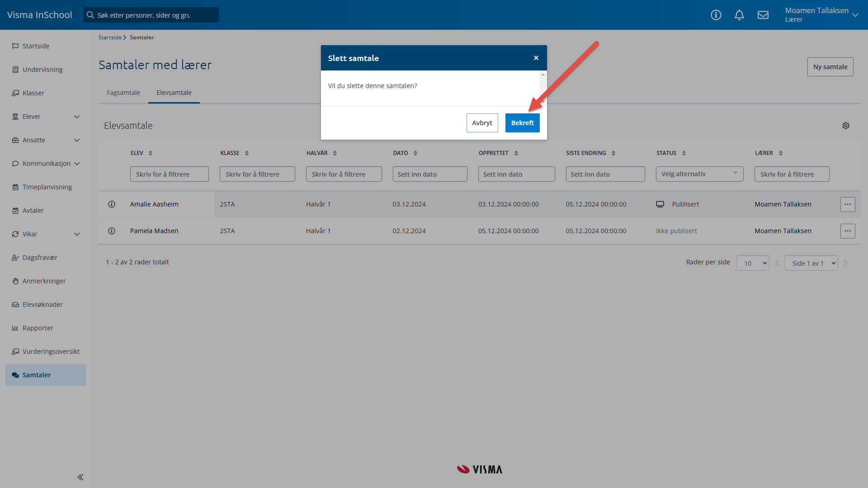The height and width of the screenshot is (488, 868).
Task: Open the Rader per side dropdown
Action: point(752,263)
